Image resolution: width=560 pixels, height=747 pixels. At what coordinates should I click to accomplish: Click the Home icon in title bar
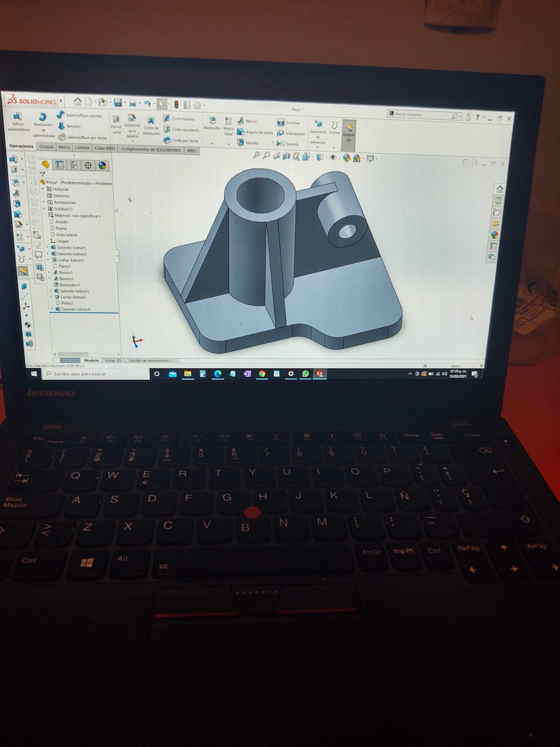77,101
